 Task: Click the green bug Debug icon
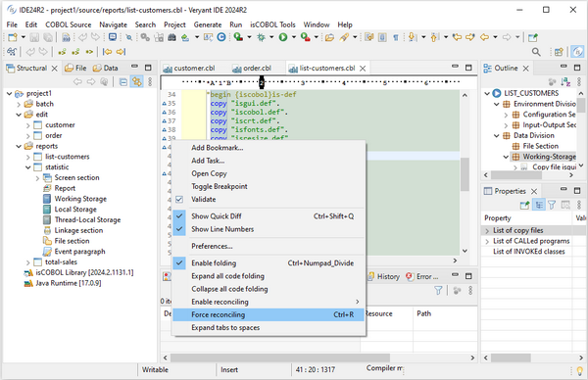pyautogui.click(x=261, y=37)
